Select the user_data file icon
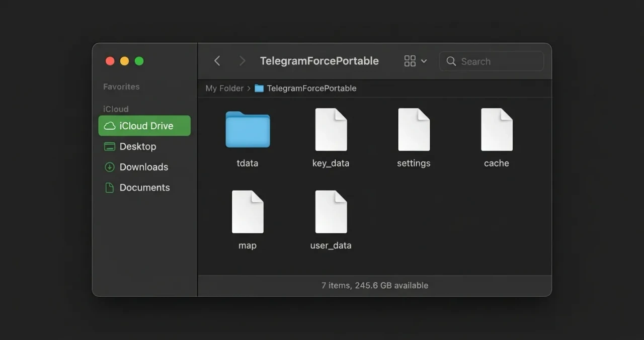This screenshot has height=340, width=644. (x=331, y=212)
